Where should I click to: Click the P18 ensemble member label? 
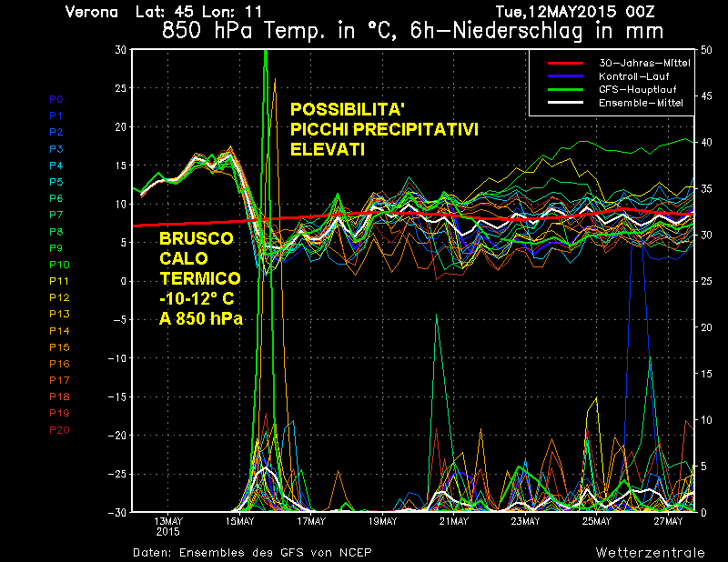coord(59,396)
